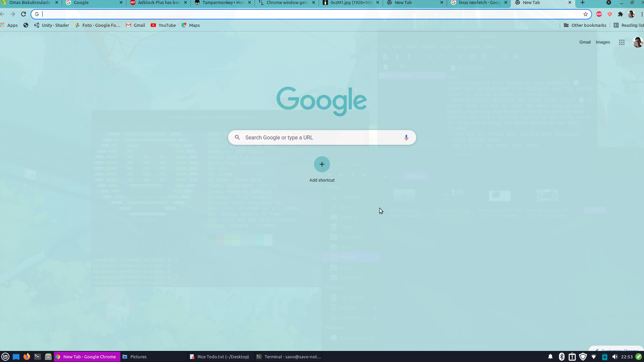Open clock showing 22:53
Viewport: 644px width, 362px height.
[627, 357]
